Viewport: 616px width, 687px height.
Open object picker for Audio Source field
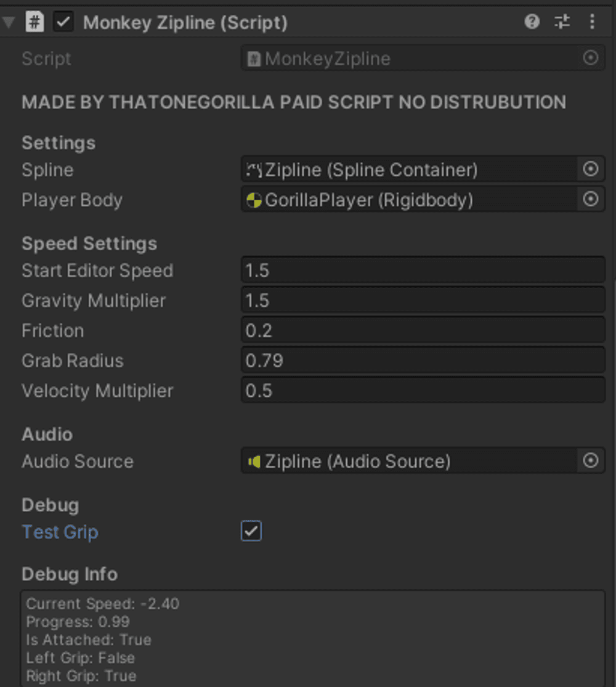590,461
